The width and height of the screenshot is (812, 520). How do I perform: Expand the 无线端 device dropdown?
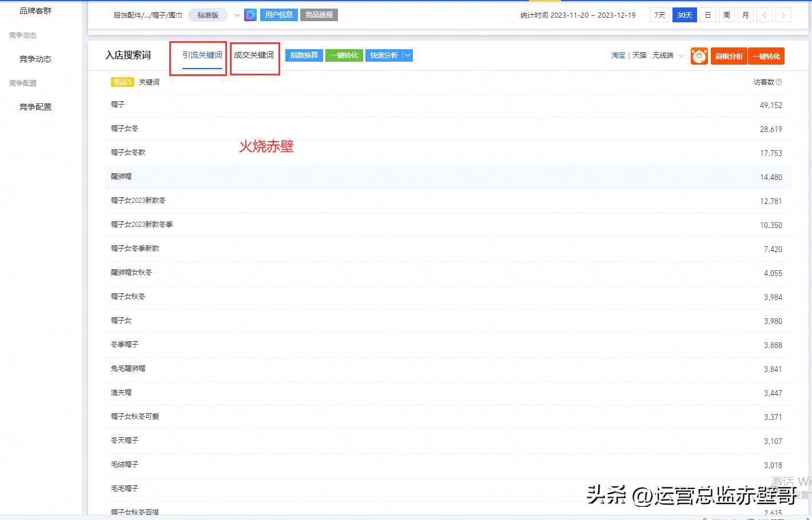click(x=681, y=55)
